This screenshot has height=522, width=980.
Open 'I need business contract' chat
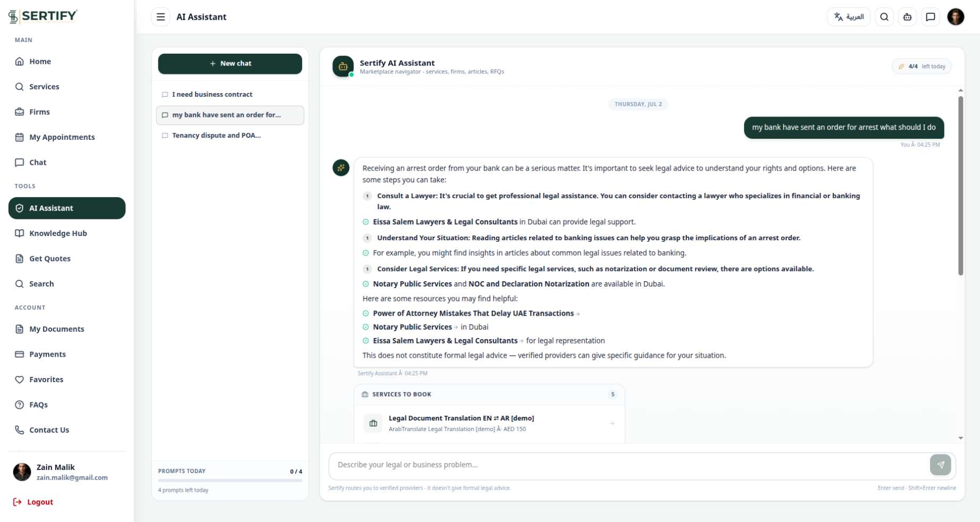tap(230, 95)
